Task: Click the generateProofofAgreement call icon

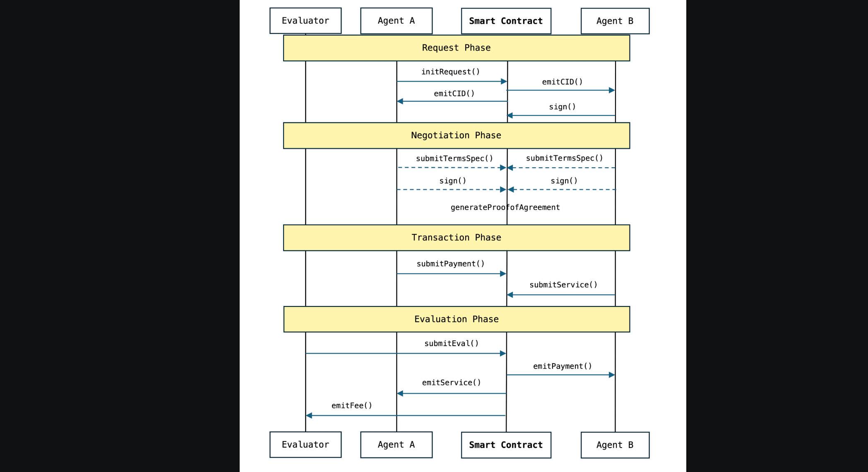Action: (x=503, y=207)
